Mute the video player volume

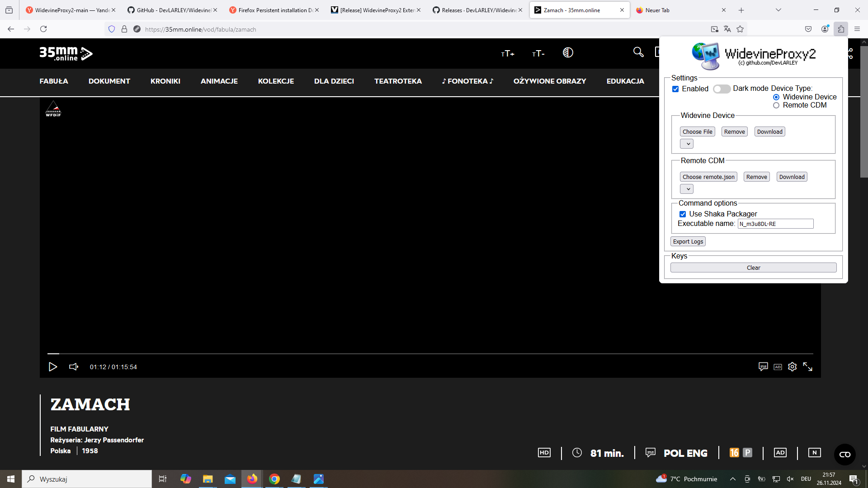74,367
